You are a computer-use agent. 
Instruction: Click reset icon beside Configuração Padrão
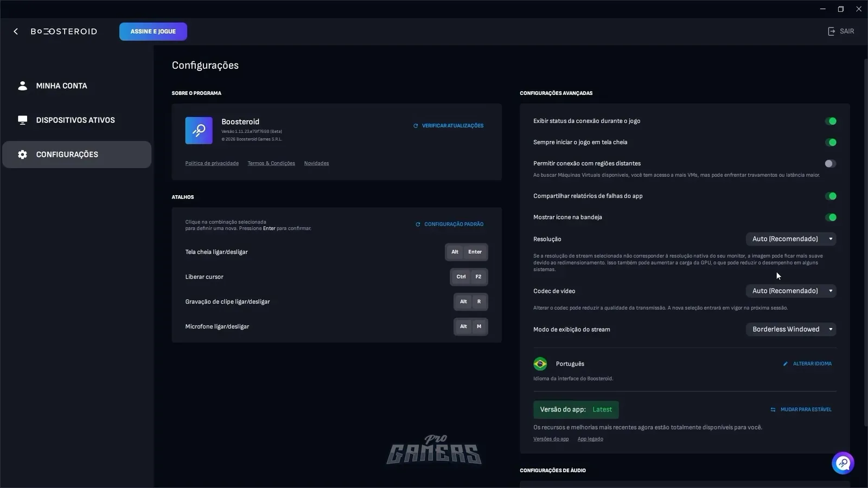point(418,224)
